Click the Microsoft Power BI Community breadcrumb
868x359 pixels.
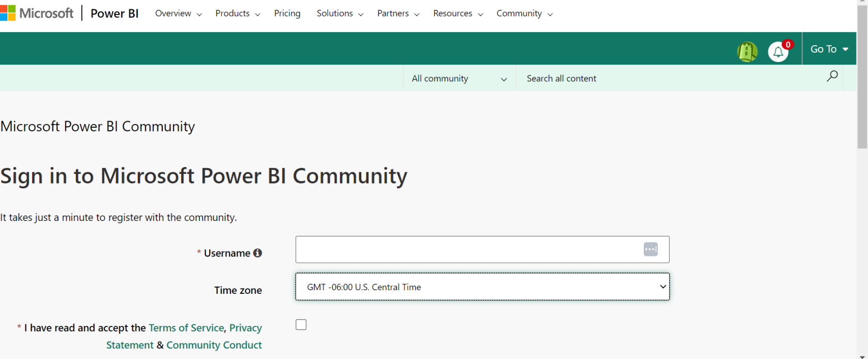[x=98, y=126]
